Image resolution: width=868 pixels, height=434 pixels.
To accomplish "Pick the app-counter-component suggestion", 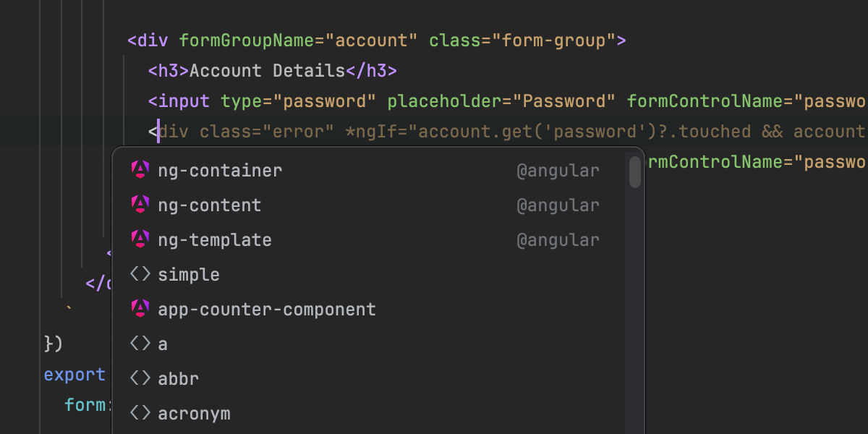I will pos(267,310).
